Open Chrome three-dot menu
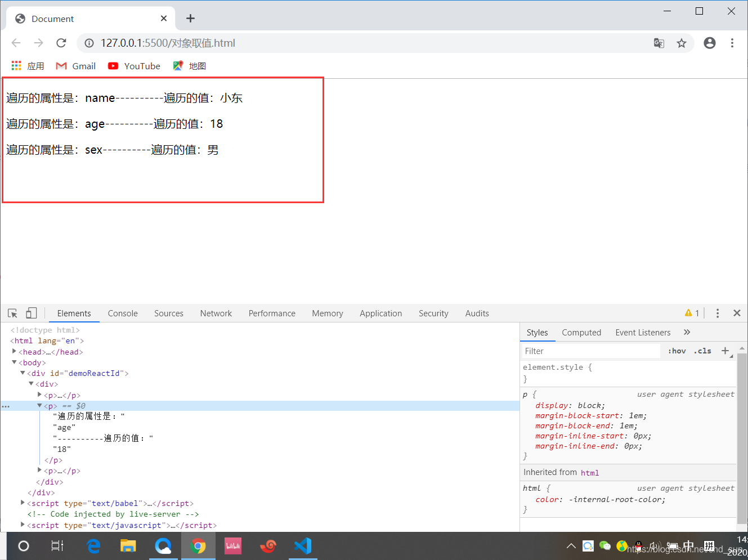The height and width of the screenshot is (560, 748). [x=732, y=43]
